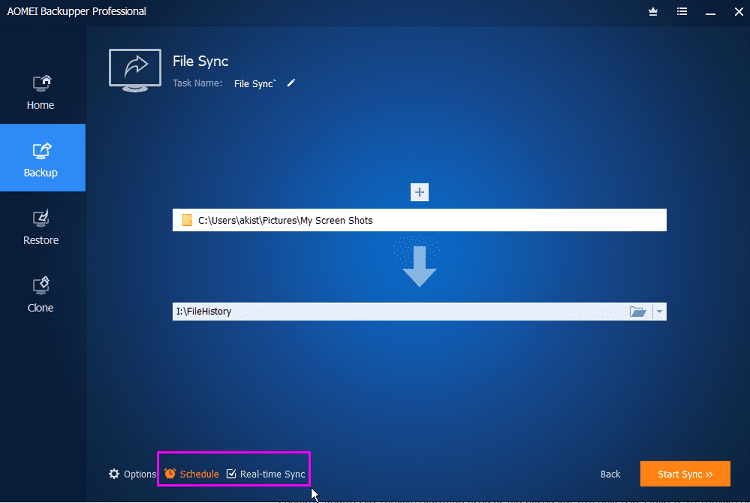
Task: Toggle the Real-time Sync checkbox
Action: tap(232, 473)
